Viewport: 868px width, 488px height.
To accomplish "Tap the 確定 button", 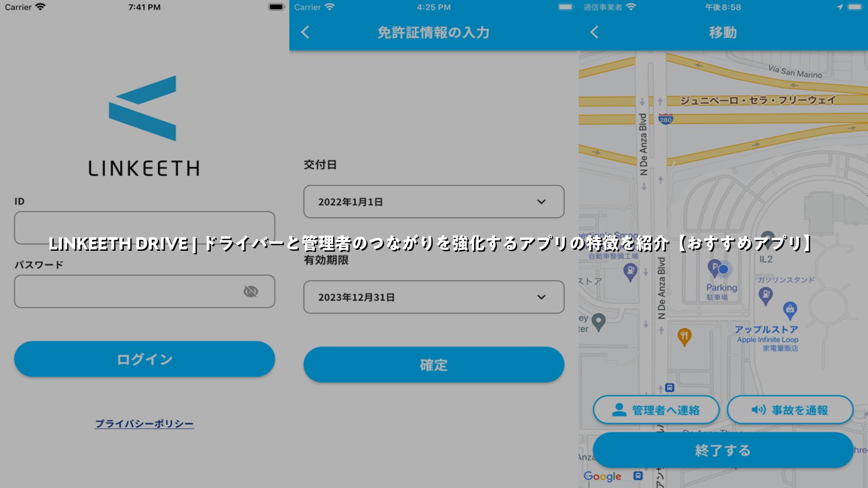I will click(434, 365).
